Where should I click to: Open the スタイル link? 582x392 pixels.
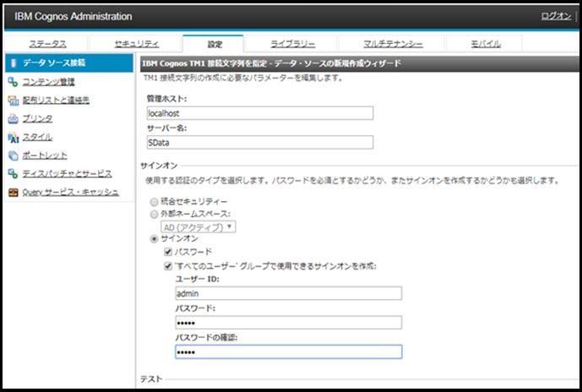[37, 137]
